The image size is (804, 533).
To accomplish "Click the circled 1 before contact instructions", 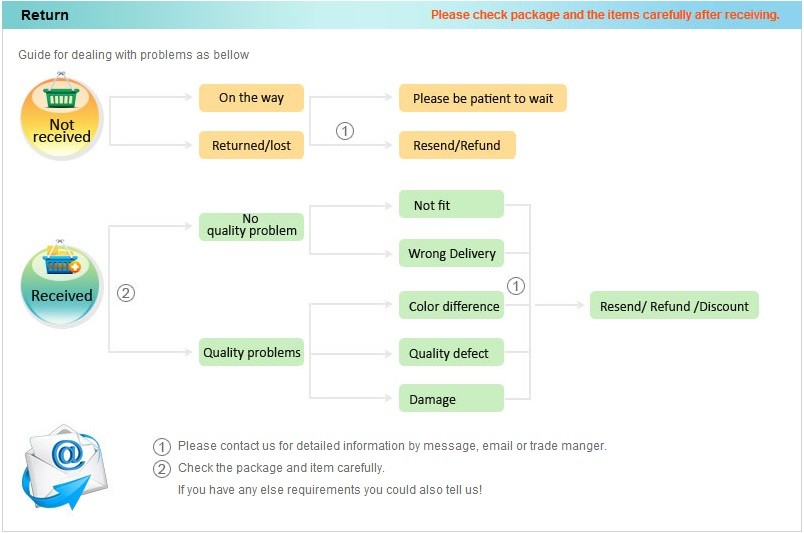I will click(x=162, y=446).
